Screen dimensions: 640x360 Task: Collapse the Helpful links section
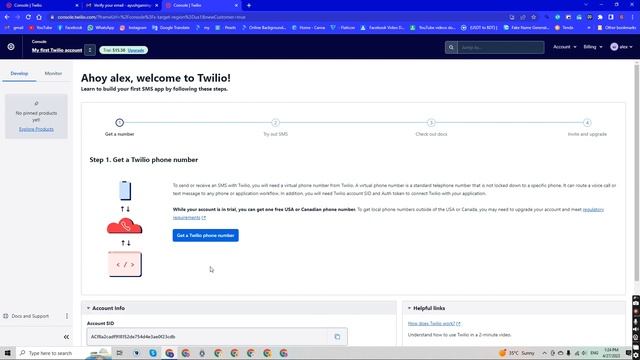click(x=409, y=308)
